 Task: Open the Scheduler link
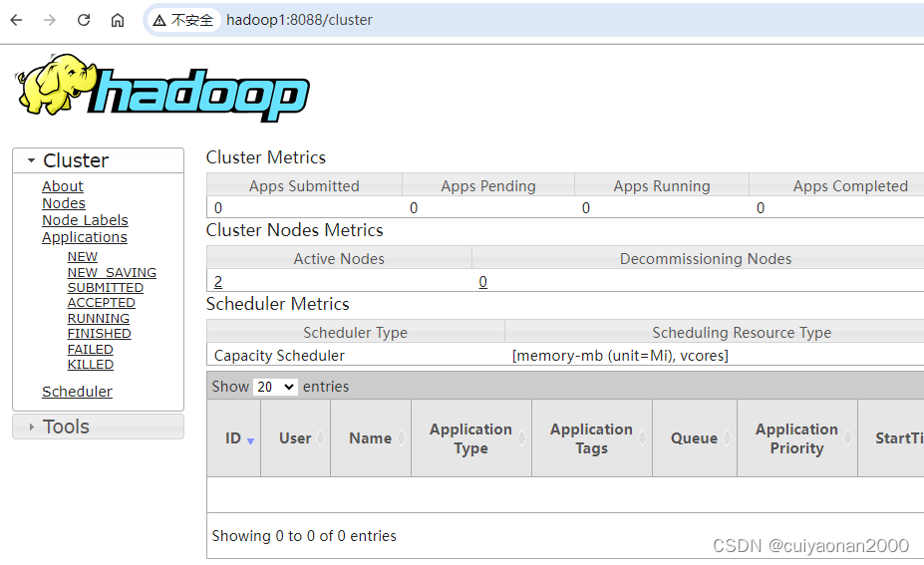(77, 392)
